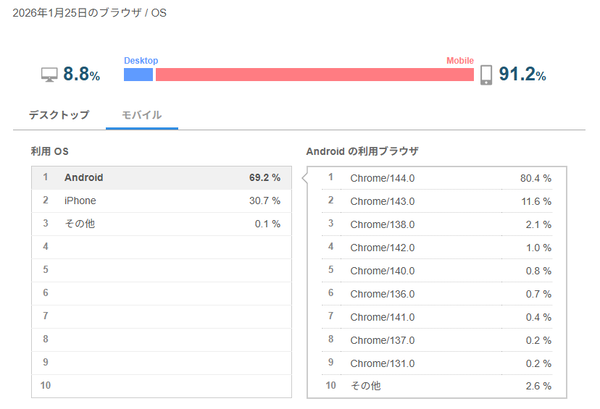Click the red Mobile bar segment

point(314,74)
